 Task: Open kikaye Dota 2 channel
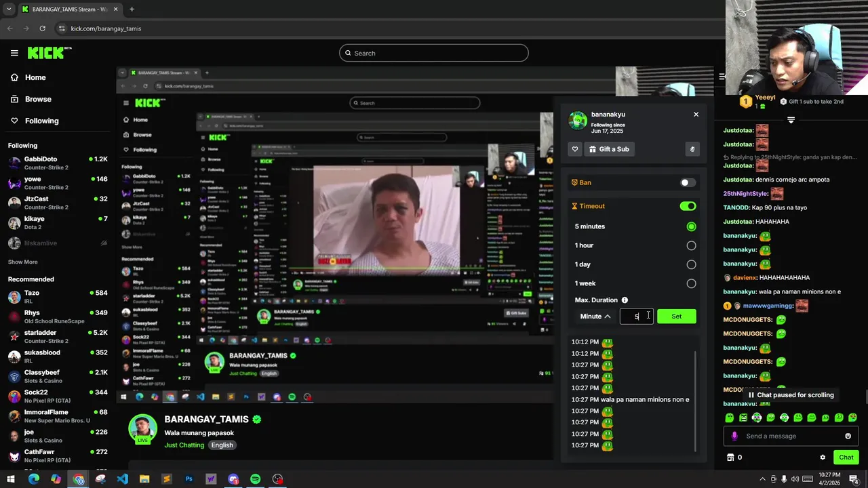pyautogui.click(x=58, y=222)
